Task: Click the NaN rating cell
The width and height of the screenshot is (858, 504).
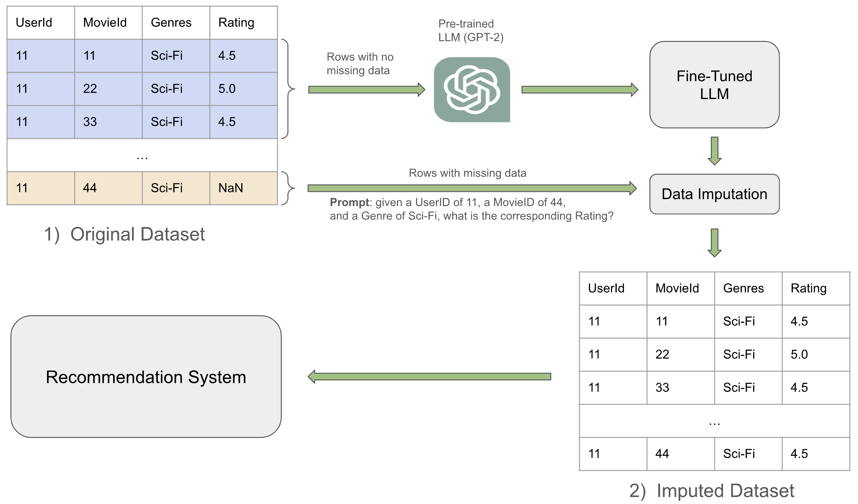Action: pos(243,188)
